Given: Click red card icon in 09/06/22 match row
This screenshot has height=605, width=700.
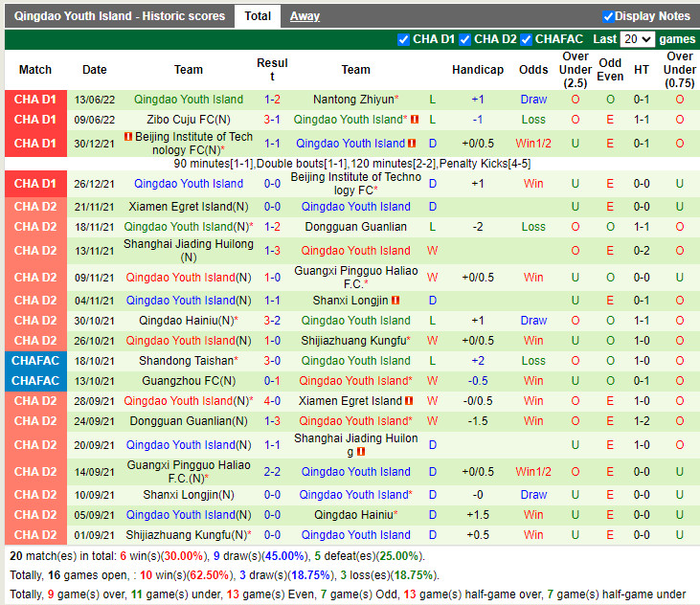Looking at the screenshot, I should click(415, 120).
